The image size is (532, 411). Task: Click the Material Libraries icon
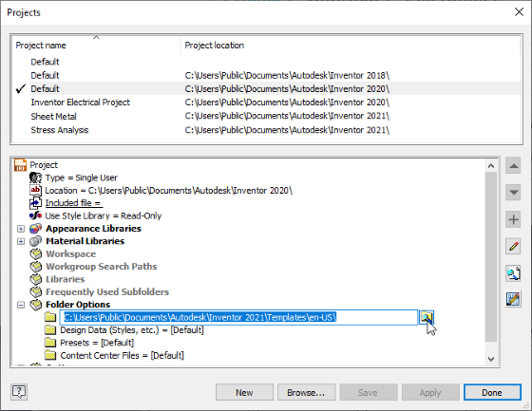point(36,241)
